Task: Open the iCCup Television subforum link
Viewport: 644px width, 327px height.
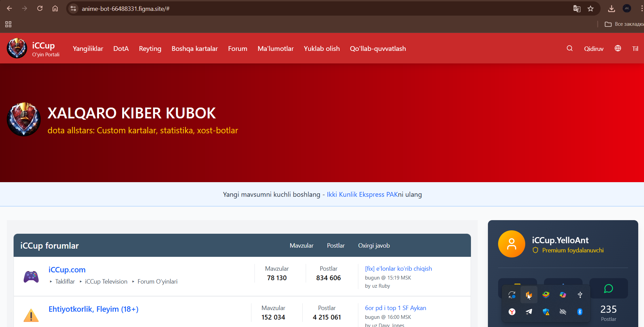Action: 106,282
